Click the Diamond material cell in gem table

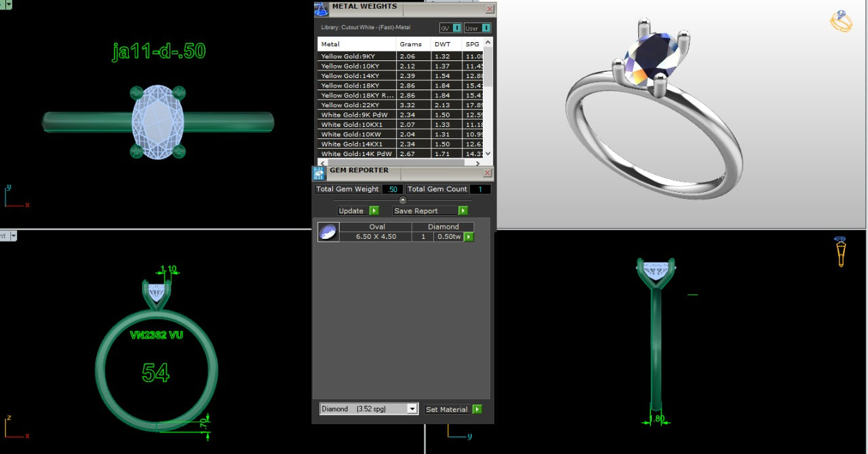click(443, 227)
